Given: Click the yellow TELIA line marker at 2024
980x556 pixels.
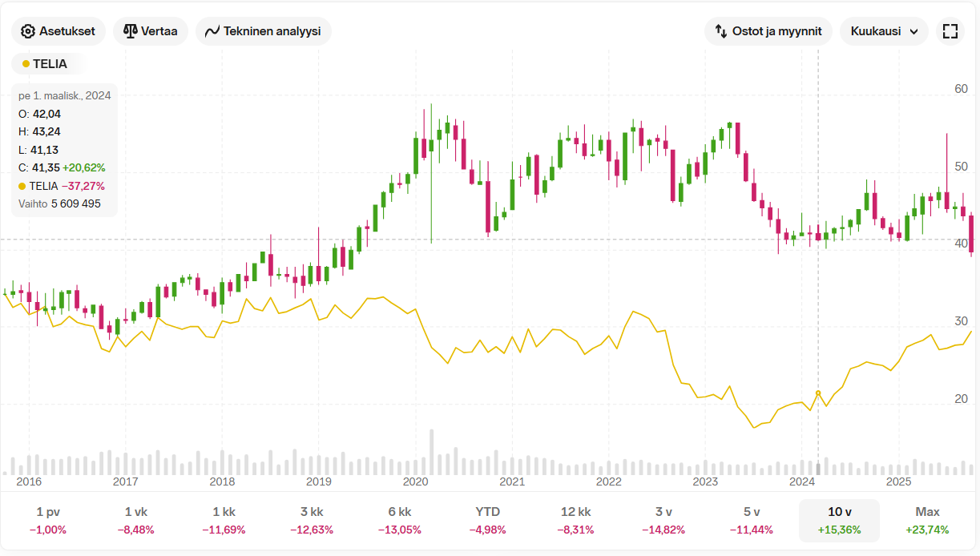Looking at the screenshot, I should click(x=818, y=393).
